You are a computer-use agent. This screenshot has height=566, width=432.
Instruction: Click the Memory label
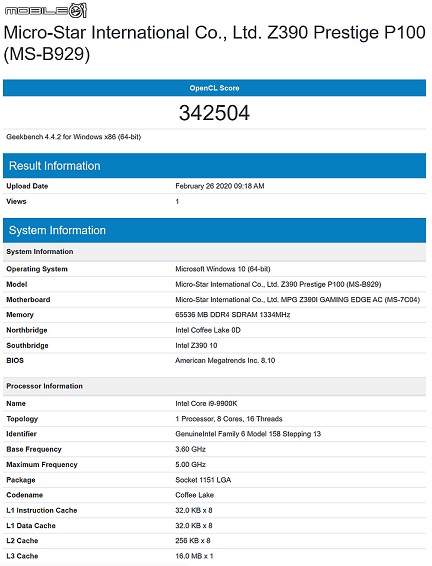coord(20,315)
